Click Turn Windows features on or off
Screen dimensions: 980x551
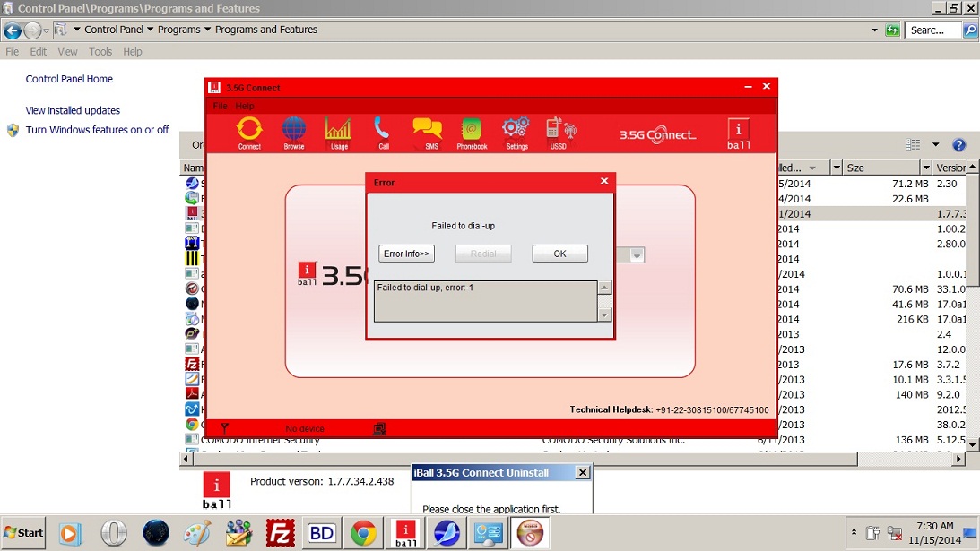tap(97, 130)
